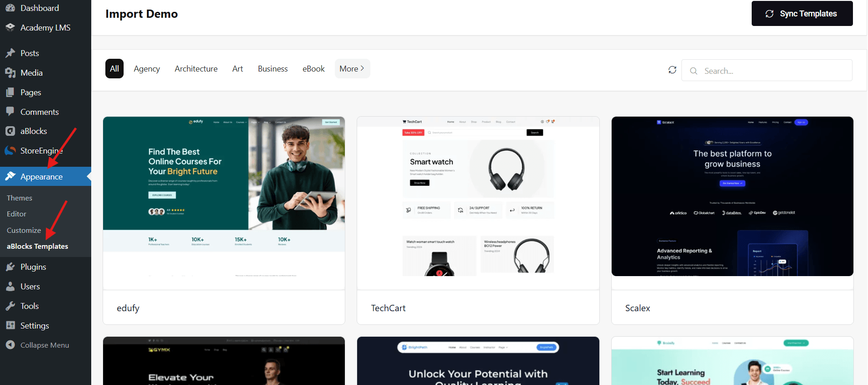
Task: Click the edufy template title
Action: point(128,308)
